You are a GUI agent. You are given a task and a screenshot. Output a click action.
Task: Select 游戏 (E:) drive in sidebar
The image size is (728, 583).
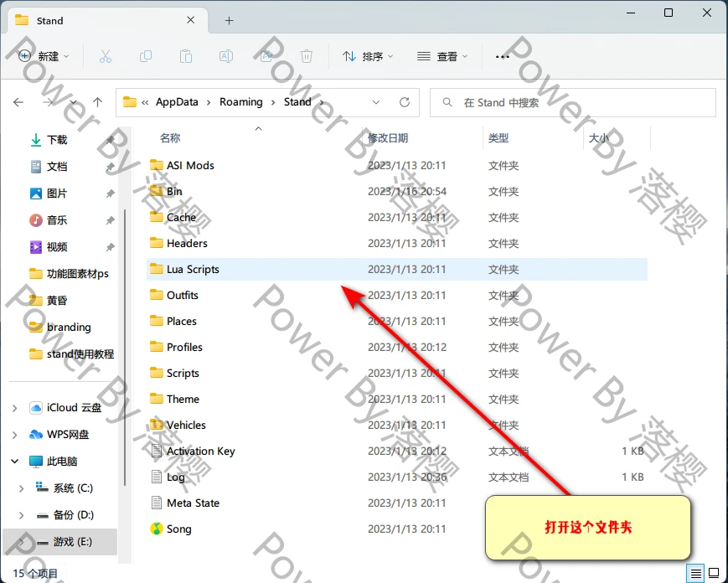click(x=60, y=542)
